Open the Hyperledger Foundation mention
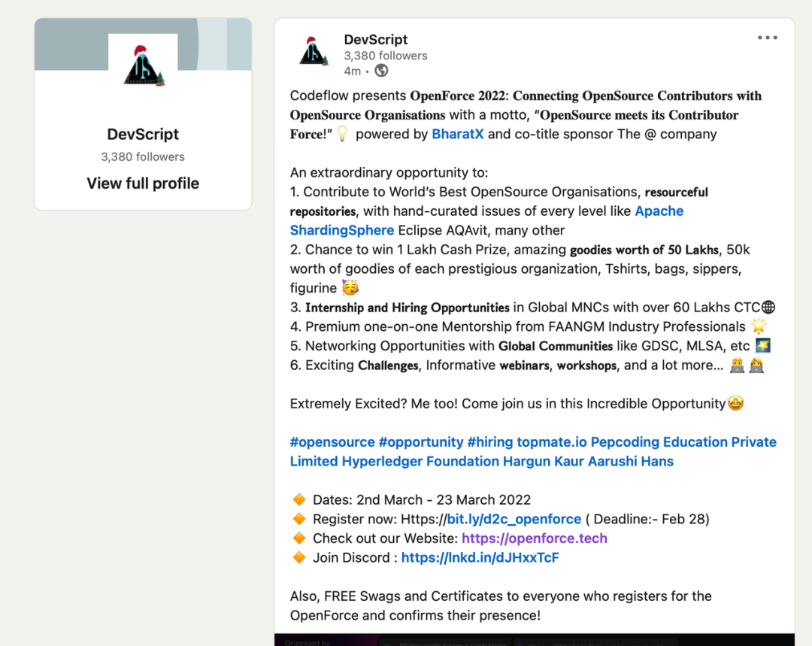The image size is (812, 646). point(420,461)
